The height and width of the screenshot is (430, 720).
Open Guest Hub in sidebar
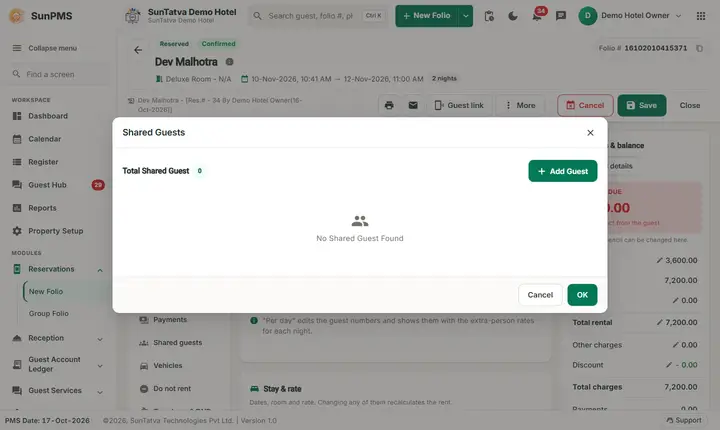47,185
